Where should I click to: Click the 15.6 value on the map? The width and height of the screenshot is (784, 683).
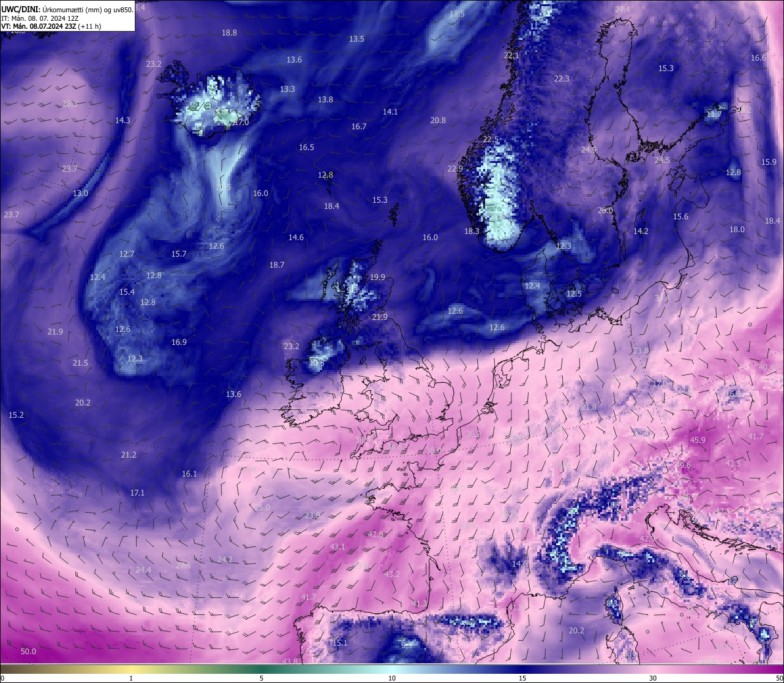680,216
